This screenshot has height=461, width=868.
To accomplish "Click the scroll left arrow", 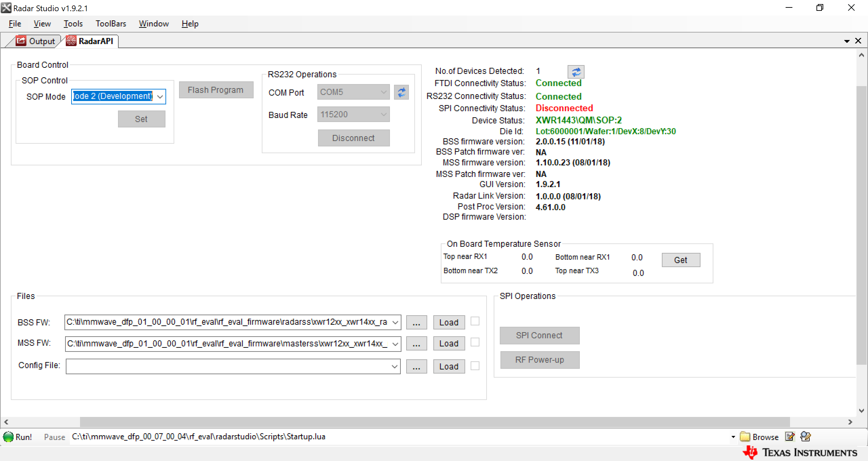I will [6, 422].
